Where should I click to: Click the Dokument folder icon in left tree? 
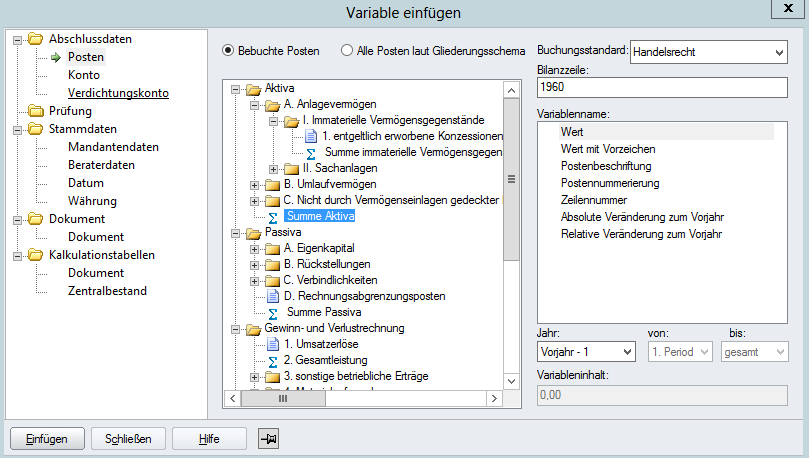click(36, 219)
